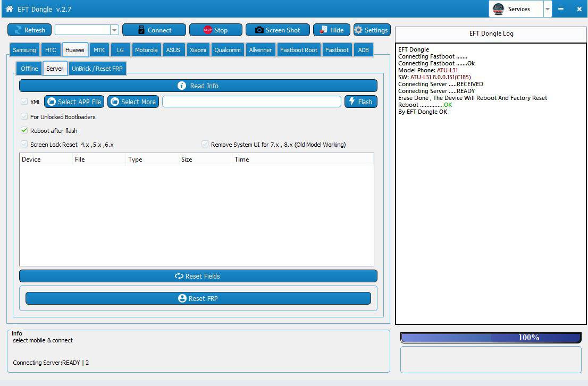Minimize the EFT Dongle window
588x386 pixels.
coord(561,9)
